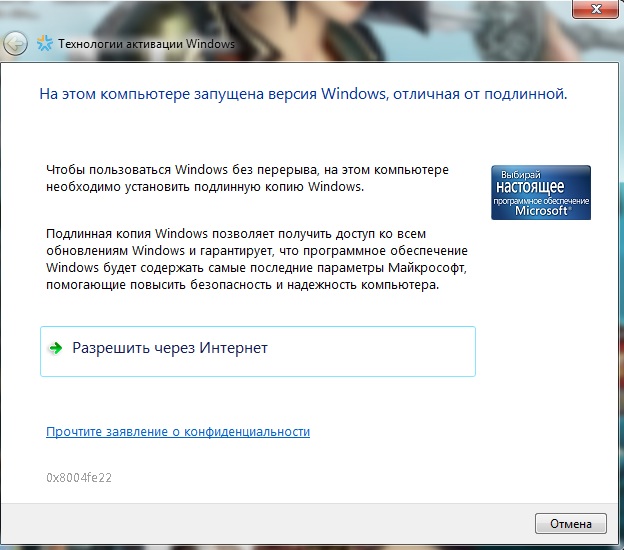Choose Разрешить через Интернет option
The image size is (624, 550).
point(258,351)
